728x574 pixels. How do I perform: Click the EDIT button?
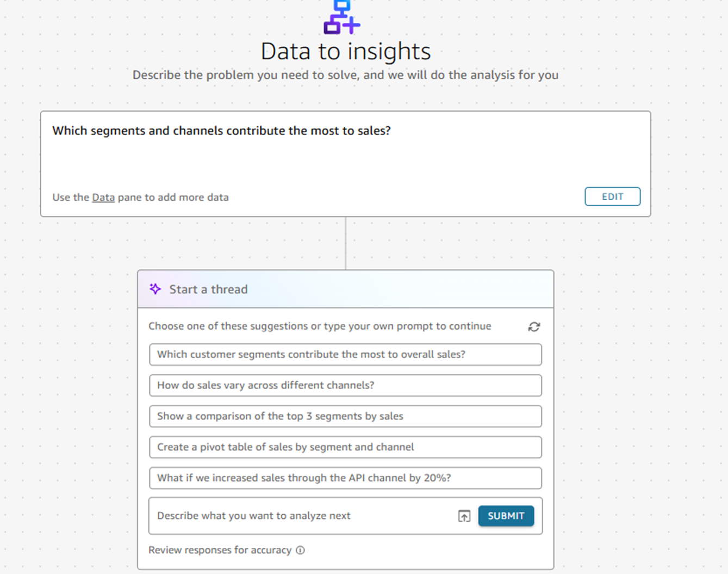tap(612, 196)
